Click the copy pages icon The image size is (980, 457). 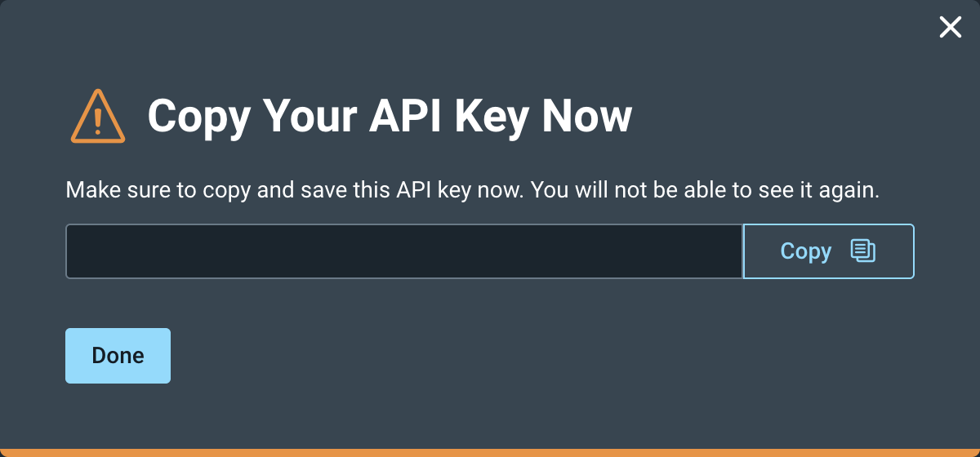click(x=862, y=251)
